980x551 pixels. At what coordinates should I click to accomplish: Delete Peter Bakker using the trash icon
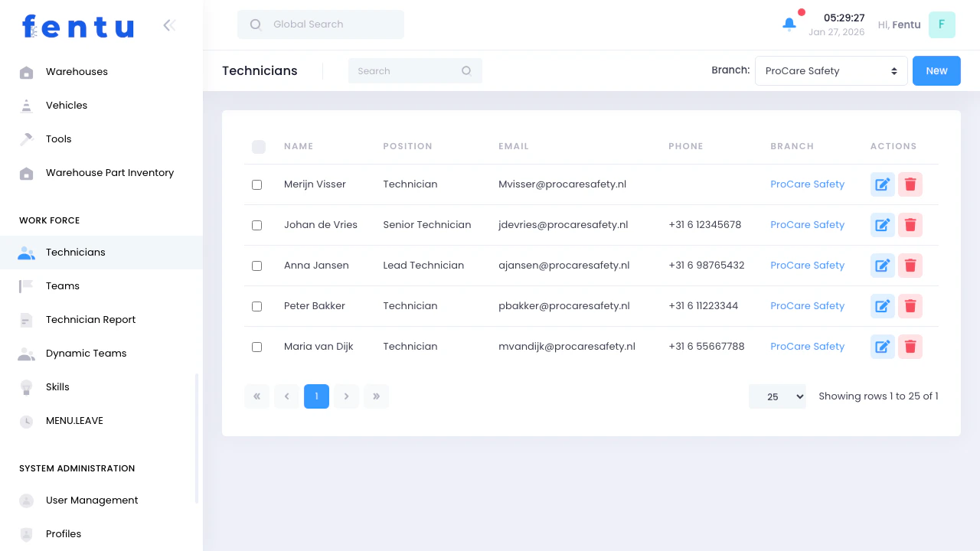click(x=910, y=306)
